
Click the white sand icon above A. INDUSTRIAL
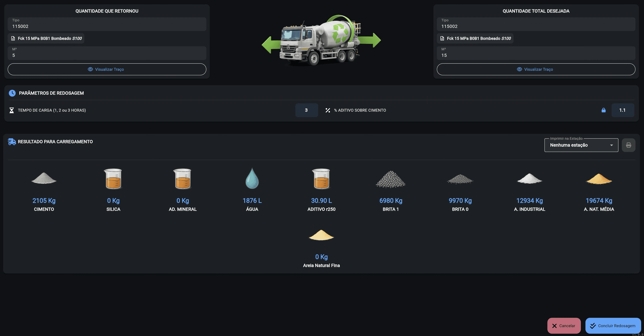529,179
